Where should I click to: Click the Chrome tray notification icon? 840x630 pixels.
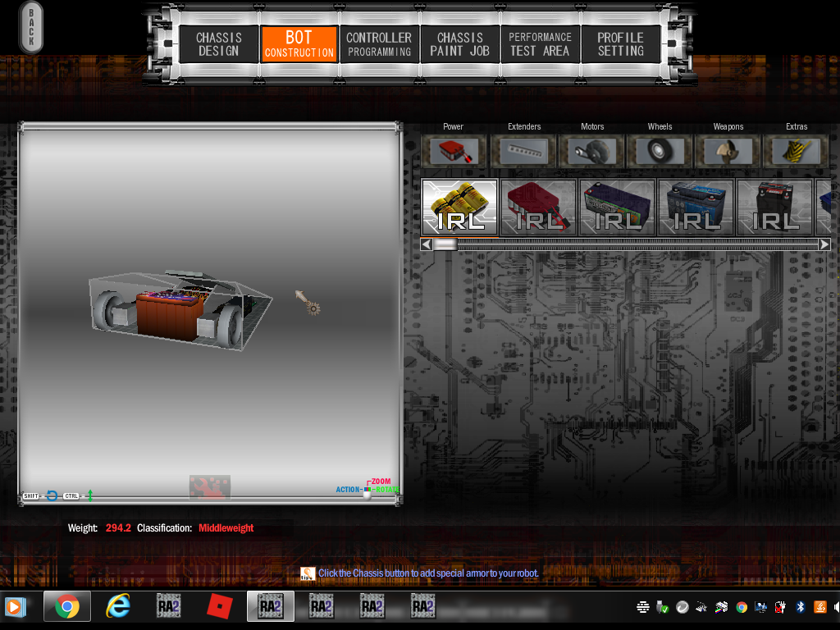point(742,607)
